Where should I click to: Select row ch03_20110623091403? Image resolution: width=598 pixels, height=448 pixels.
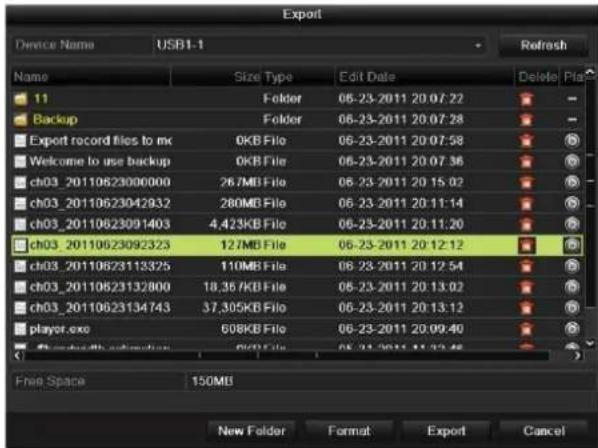pyautogui.click(x=297, y=224)
